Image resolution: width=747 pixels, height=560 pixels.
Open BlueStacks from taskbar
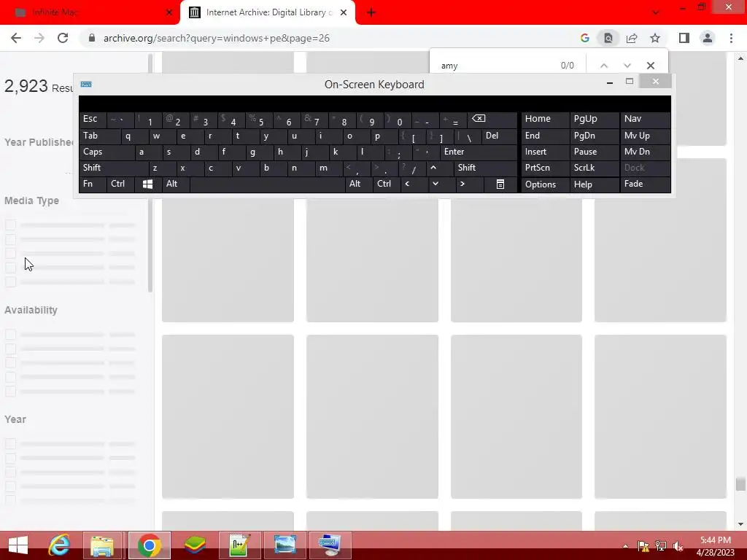196,545
